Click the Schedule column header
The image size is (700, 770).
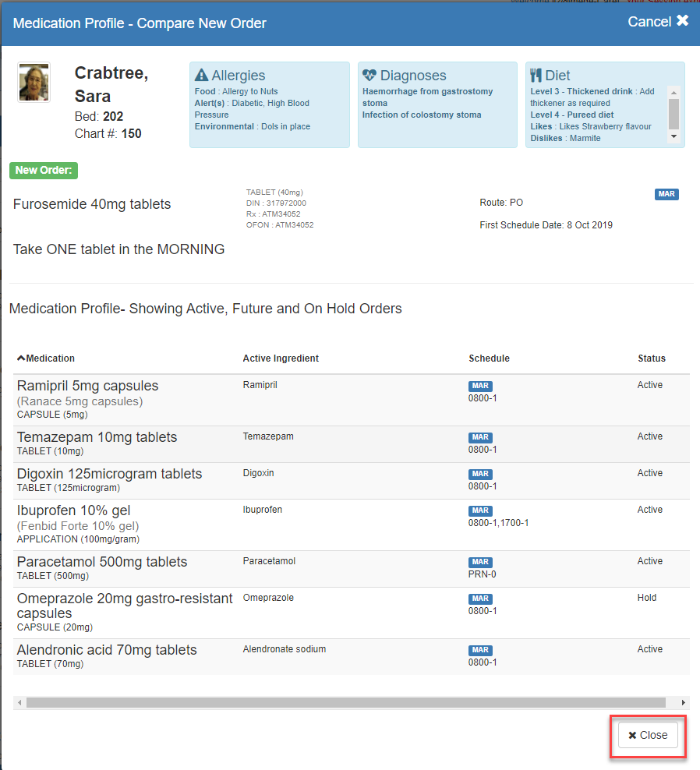(489, 359)
